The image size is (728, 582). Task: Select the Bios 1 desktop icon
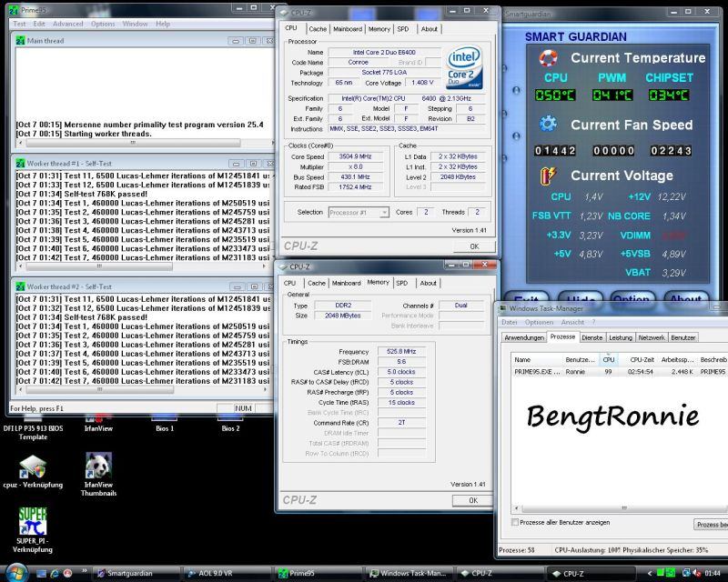pyautogui.click(x=165, y=423)
